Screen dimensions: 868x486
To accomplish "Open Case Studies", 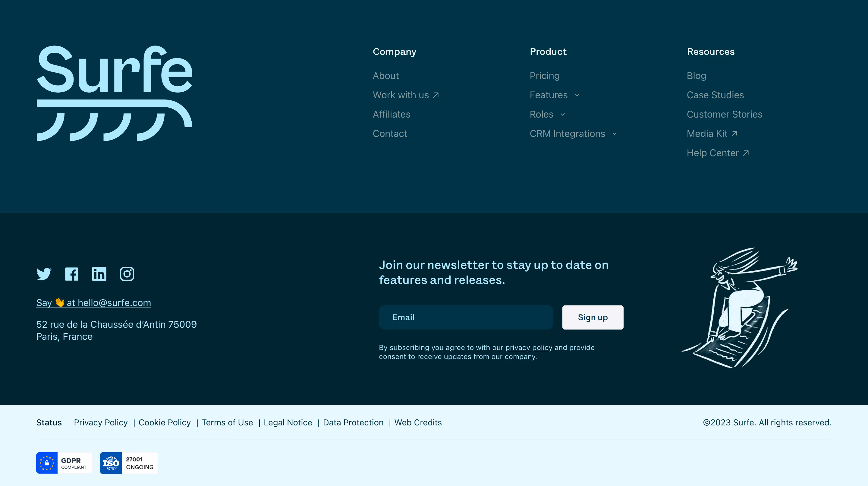I will click(715, 95).
